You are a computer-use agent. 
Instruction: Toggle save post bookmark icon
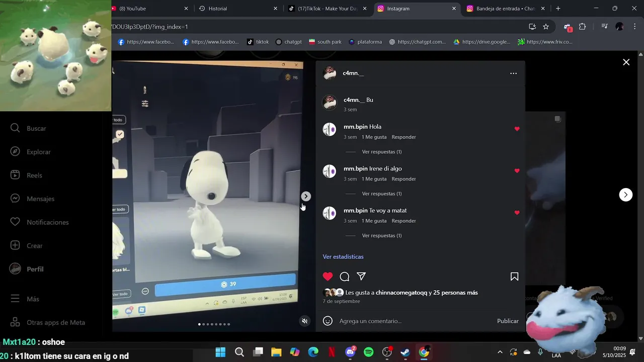click(514, 277)
